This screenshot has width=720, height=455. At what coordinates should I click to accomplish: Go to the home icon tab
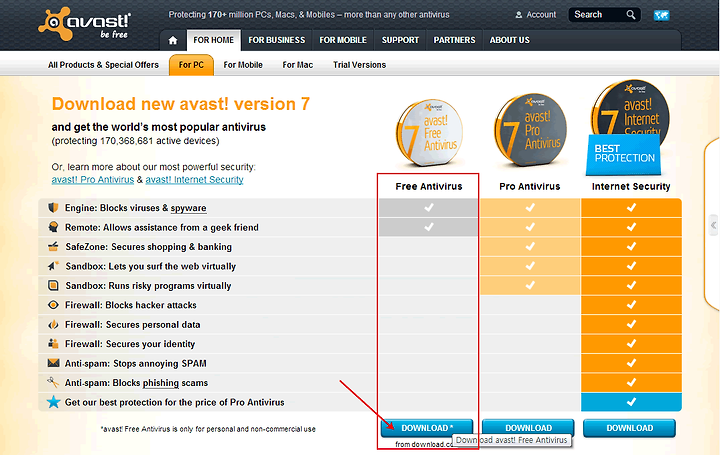click(173, 40)
